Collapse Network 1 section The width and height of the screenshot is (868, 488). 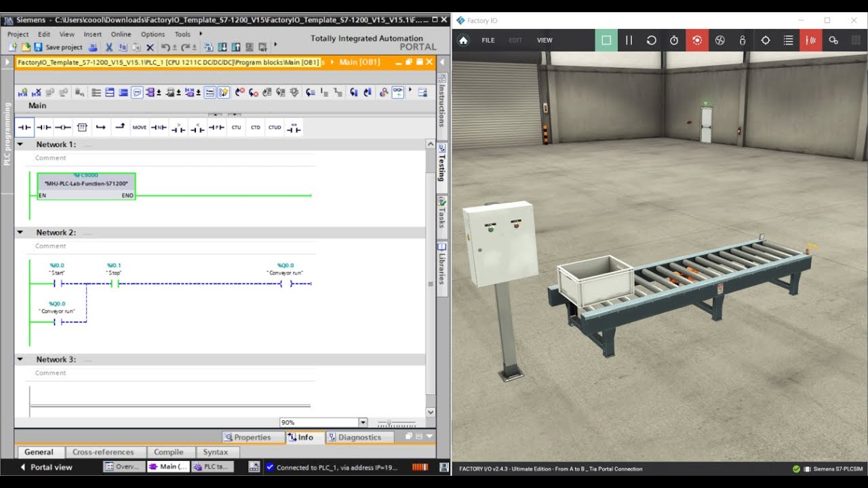(20, 144)
